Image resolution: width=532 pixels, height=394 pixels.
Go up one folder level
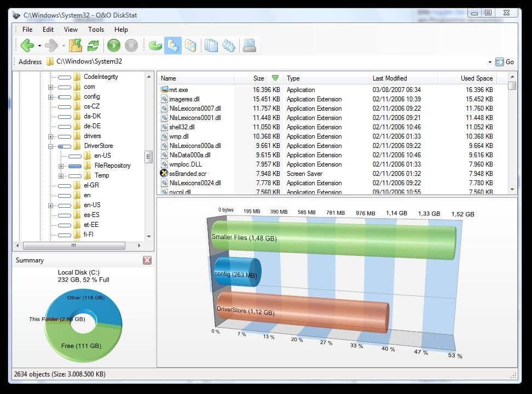tap(76, 45)
